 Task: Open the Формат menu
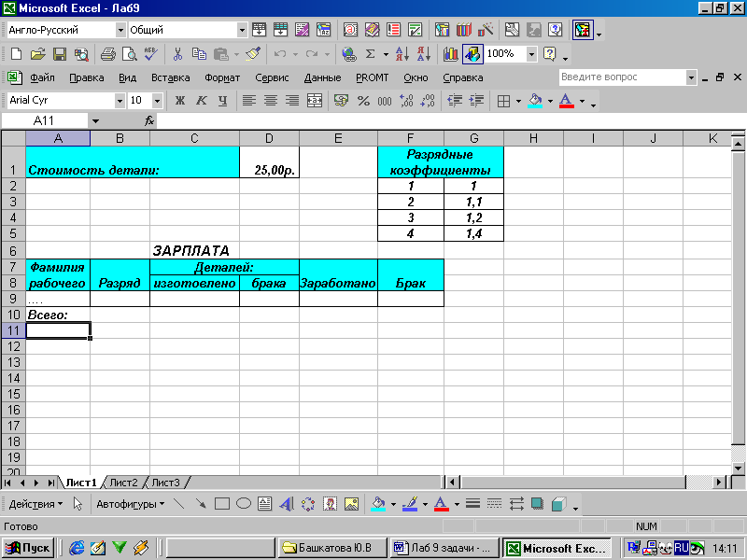(x=222, y=77)
